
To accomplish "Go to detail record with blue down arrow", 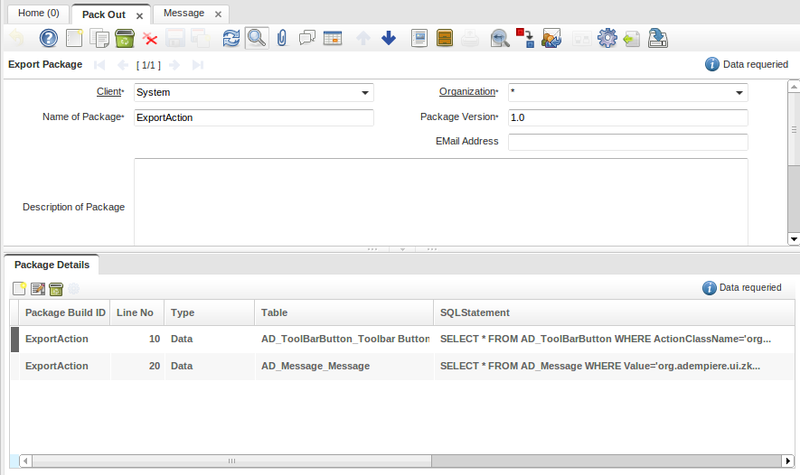I will tap(389, 38).
